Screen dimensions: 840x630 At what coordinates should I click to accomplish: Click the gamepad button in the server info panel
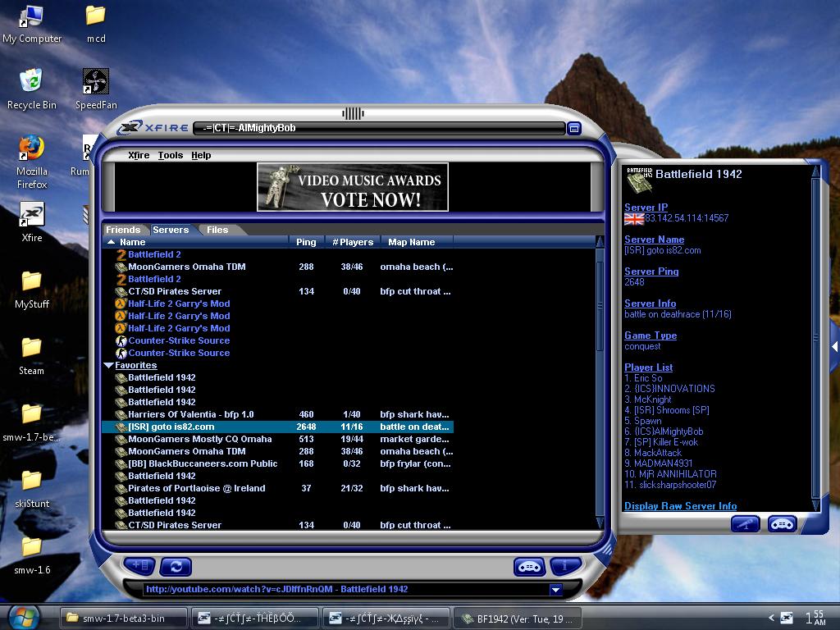(x=782, y=523)
